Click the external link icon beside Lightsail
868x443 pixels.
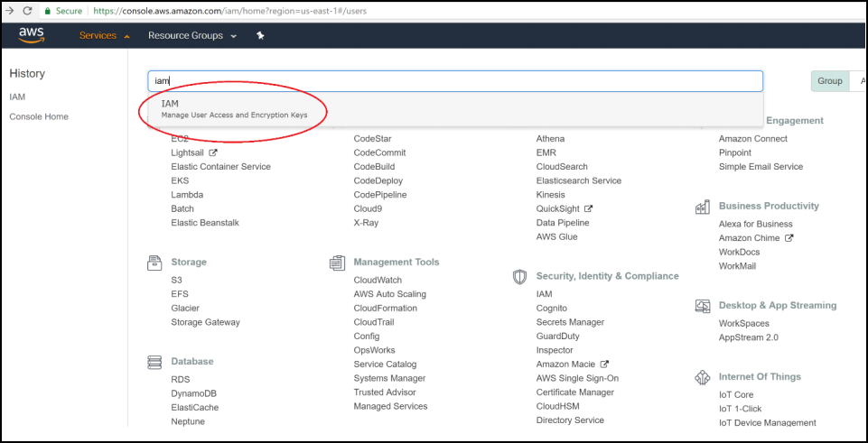point(213,152)
